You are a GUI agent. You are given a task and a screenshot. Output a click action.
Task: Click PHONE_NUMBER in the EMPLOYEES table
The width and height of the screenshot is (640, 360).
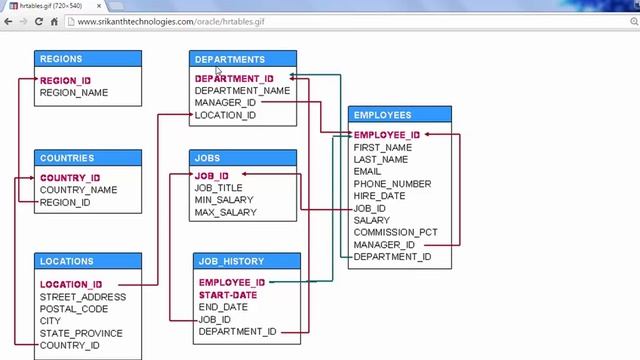pos(392,184)
